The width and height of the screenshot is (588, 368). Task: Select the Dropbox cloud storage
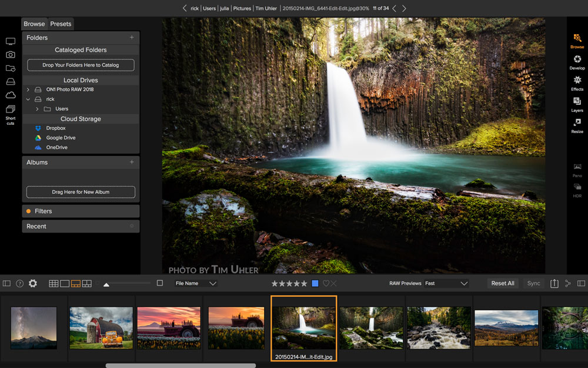[55, 128]
